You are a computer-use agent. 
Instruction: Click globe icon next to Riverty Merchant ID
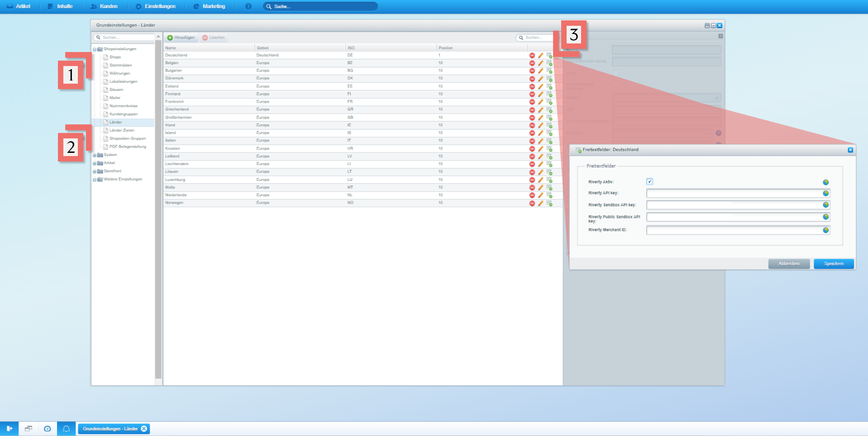tap(825, 231)
